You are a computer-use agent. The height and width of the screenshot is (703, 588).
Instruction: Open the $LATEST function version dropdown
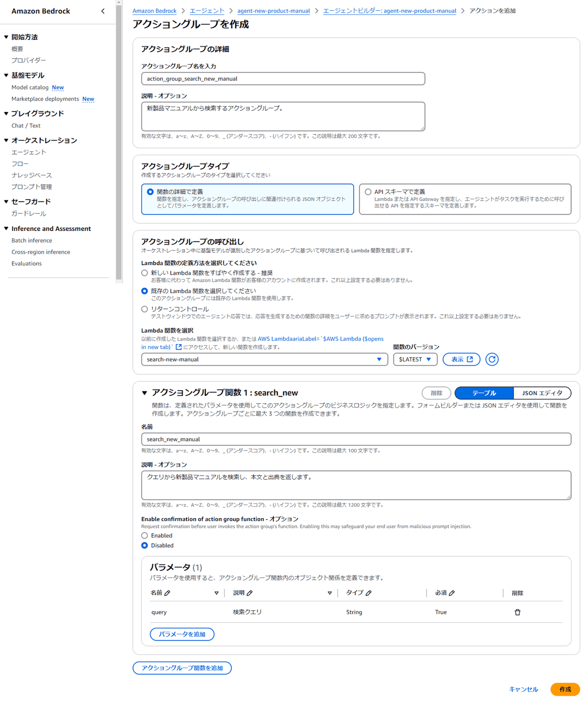pyautogui.click(x=415, y=359)
